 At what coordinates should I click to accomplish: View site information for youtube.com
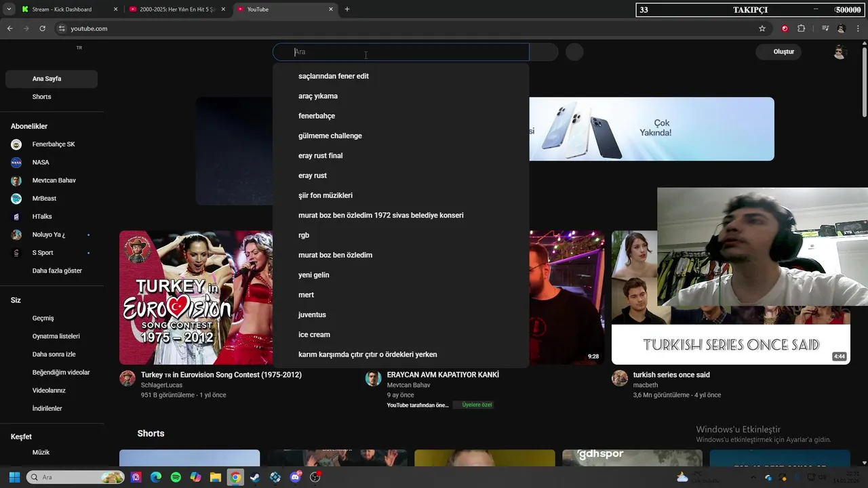(x=62, y=28)
